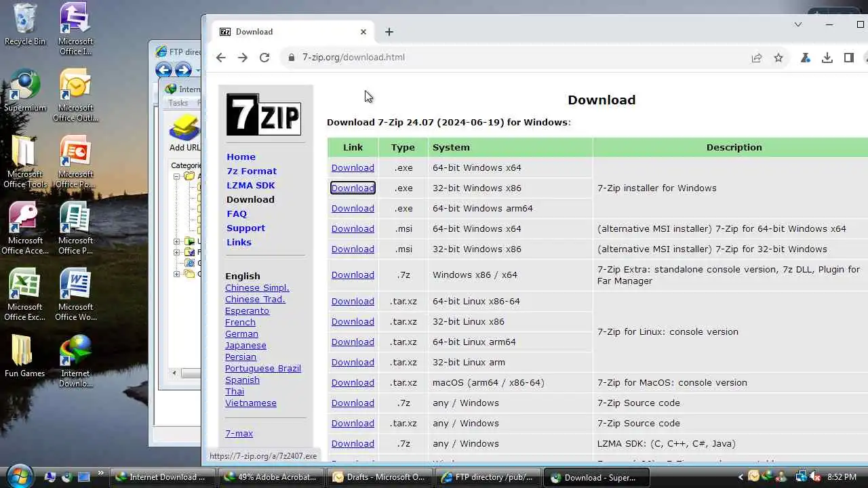
Task: Click Add URL icon in Internet Download Manager
Action: point(184,133)
